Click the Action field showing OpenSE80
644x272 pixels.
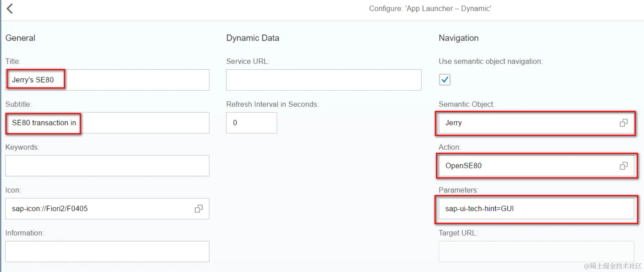click(x=536, y=166)
